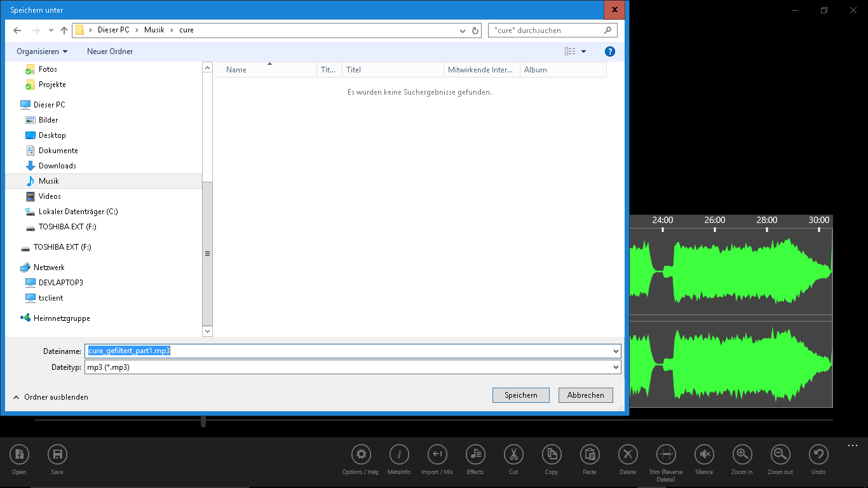
Task: Open Videos folder in tree
Action: 50,196
